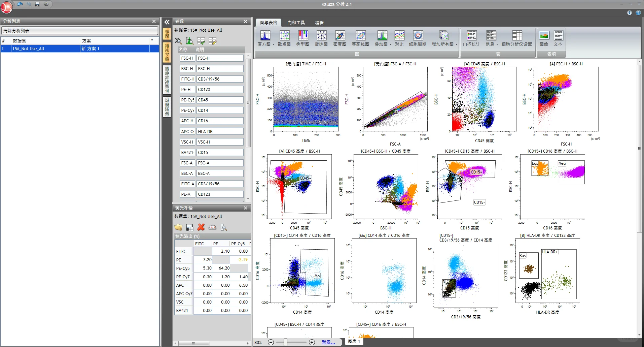Image resolution: width=644 pixels, height=347 pixels.
Task: Close the 荧光补偿 panel
Action: (x=246, y=208)
